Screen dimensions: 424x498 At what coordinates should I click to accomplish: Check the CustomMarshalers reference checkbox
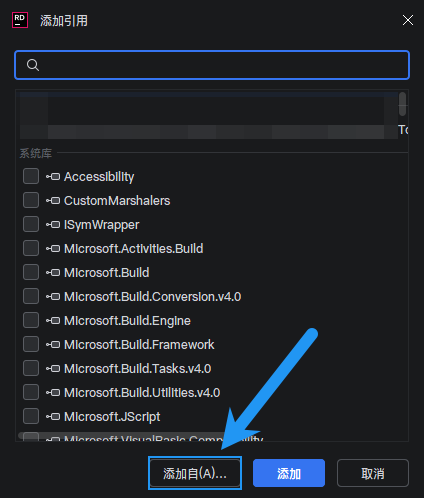pyautogui.click(x=31, y=200)
